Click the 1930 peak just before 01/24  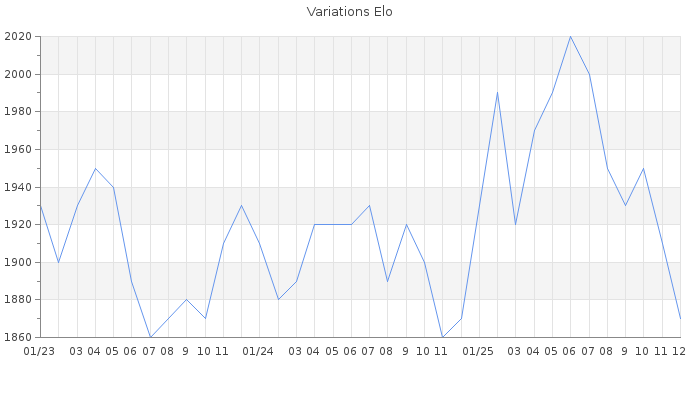tap(241, 206)
